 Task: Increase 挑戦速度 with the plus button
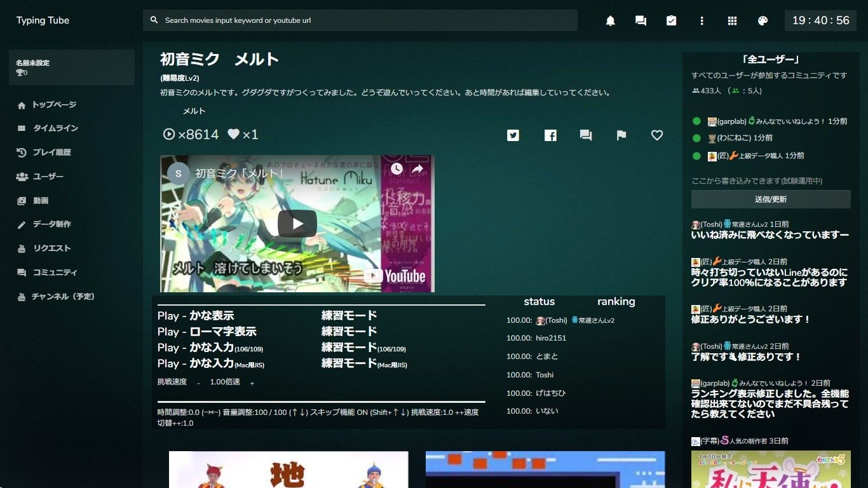coord(252,383)
